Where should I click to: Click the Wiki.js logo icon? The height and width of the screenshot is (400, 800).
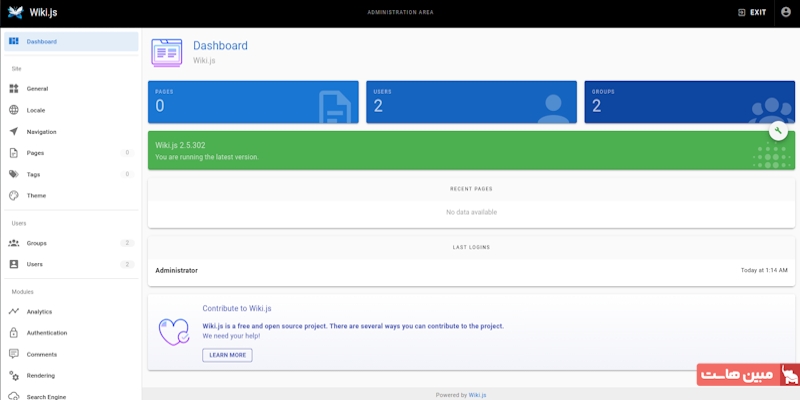(15, 12)
